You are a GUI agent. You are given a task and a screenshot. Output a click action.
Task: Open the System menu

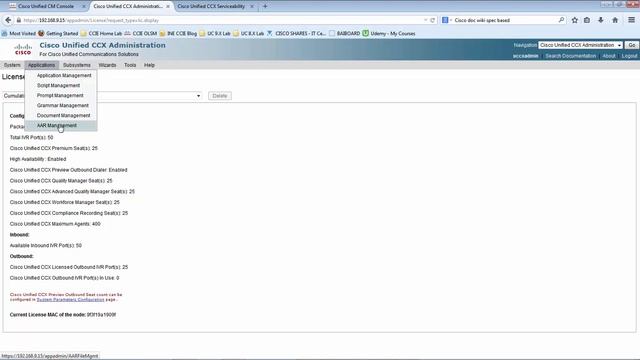12,65
